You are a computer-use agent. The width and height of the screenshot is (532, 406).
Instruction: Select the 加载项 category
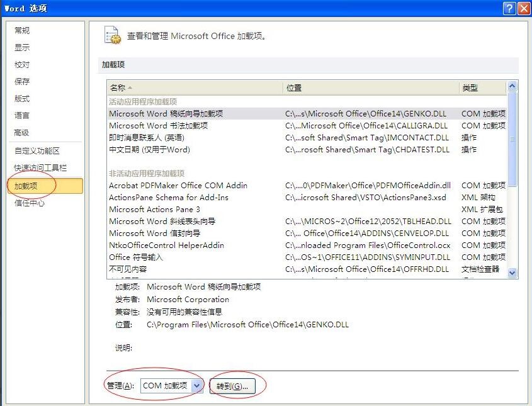pyautogui.click(x=45, y=186)
